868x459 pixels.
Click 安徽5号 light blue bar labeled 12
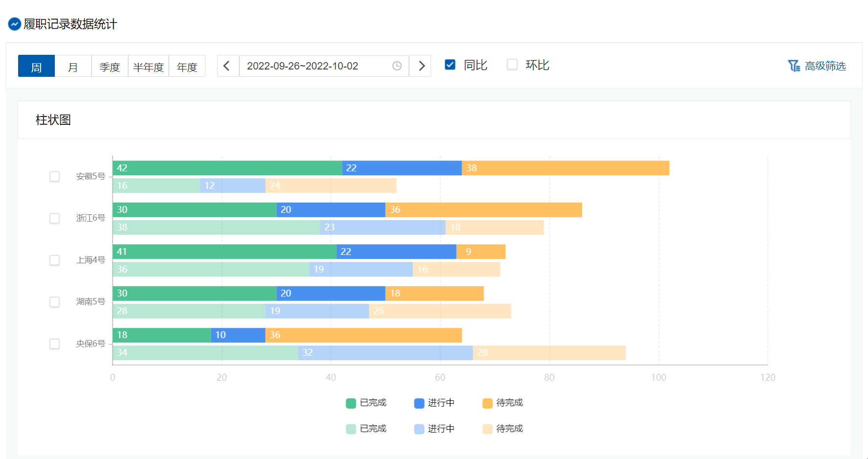[233, 185]
